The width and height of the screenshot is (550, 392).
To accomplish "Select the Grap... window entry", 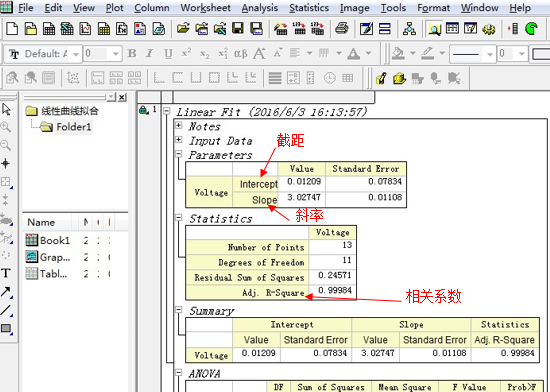I will 55,257.
